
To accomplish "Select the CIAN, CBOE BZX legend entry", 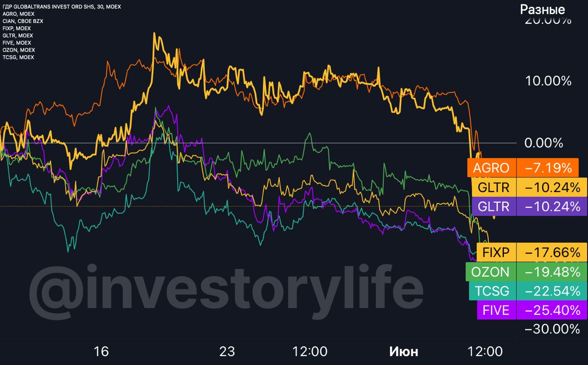I will (x=23, y=21).
